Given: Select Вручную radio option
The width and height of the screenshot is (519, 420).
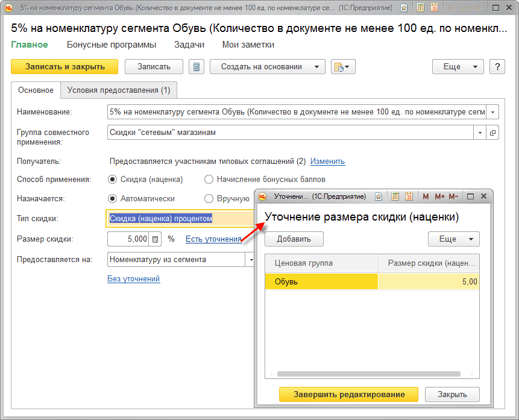Looking at the screenshot, I should (x=209, y=199).
